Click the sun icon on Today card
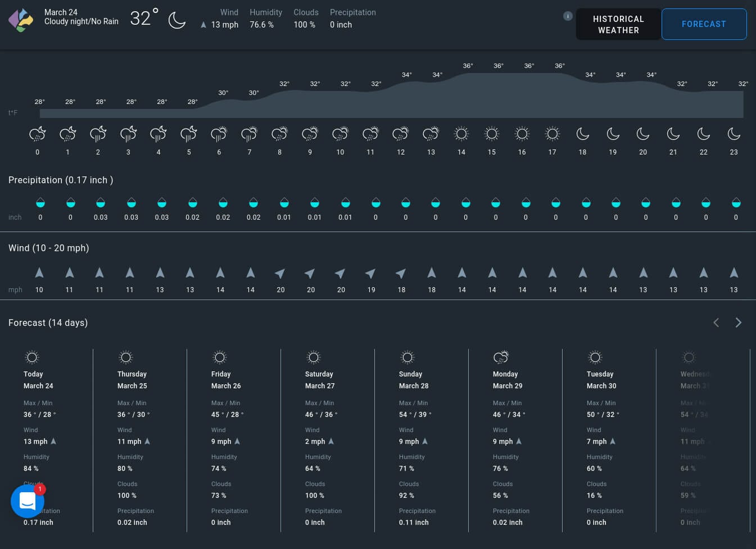 [x=32, y=357]
